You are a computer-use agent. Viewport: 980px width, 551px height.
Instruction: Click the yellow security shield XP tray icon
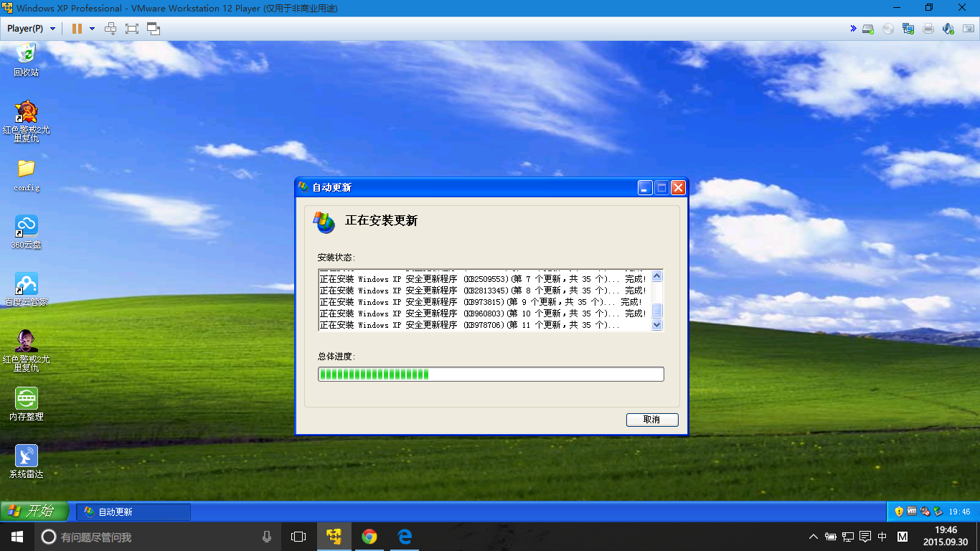899,512
